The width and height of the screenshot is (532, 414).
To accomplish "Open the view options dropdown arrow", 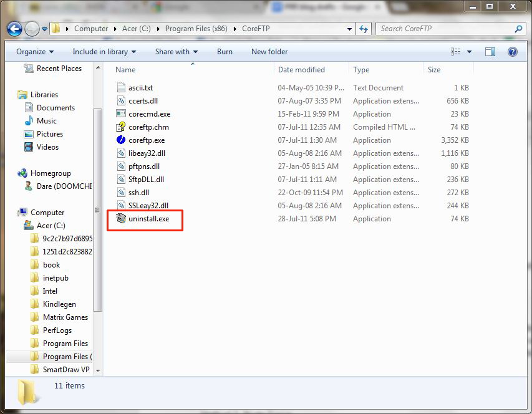I will (x=469, y=52).
